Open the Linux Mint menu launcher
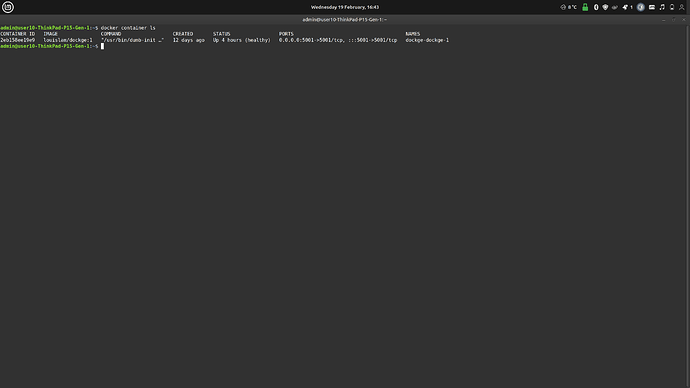Viewport: 690px width, 388px height. (8, 7)
